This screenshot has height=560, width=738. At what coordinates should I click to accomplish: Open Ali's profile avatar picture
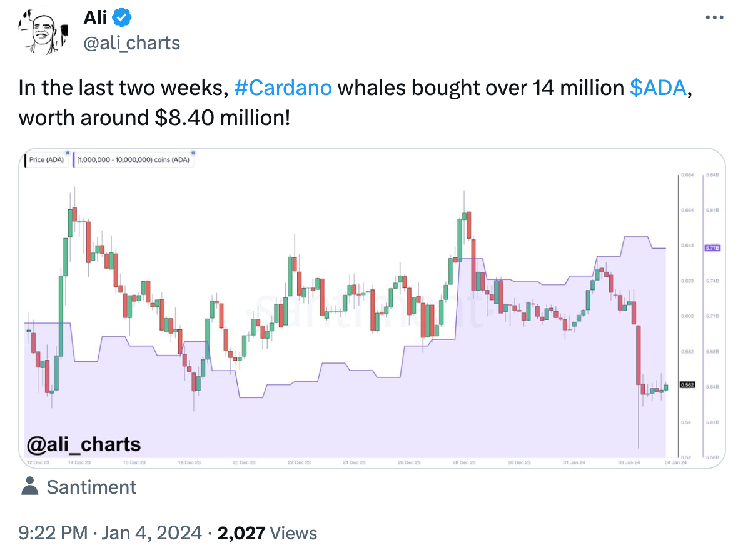pos(43,32)
